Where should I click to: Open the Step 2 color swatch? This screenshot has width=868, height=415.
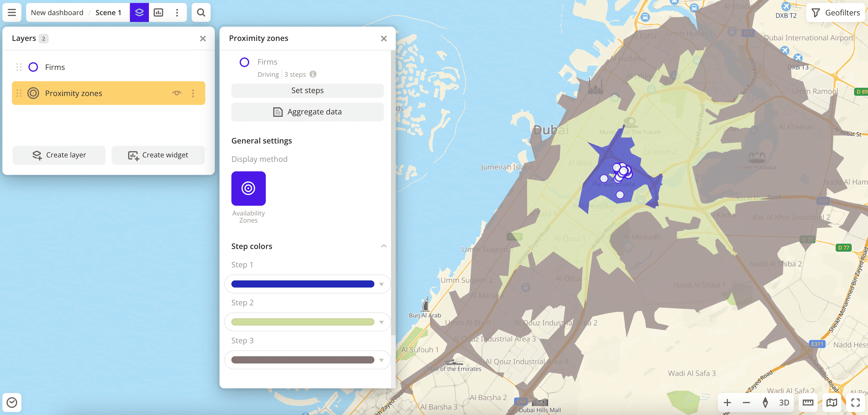tap(302, 322)
